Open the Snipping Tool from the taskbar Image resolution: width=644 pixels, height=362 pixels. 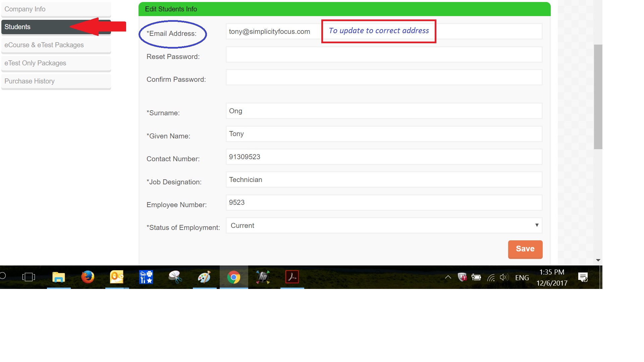(x=175, y=277)
